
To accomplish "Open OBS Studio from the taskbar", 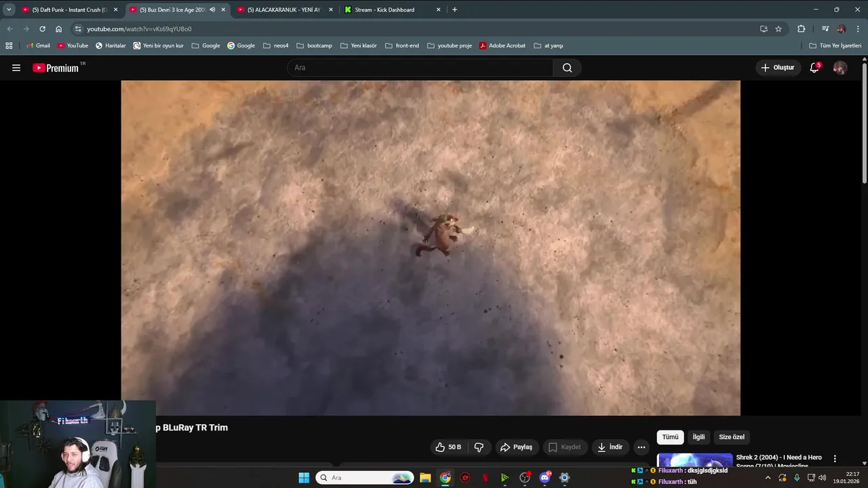I will click(x=524, y=478).
